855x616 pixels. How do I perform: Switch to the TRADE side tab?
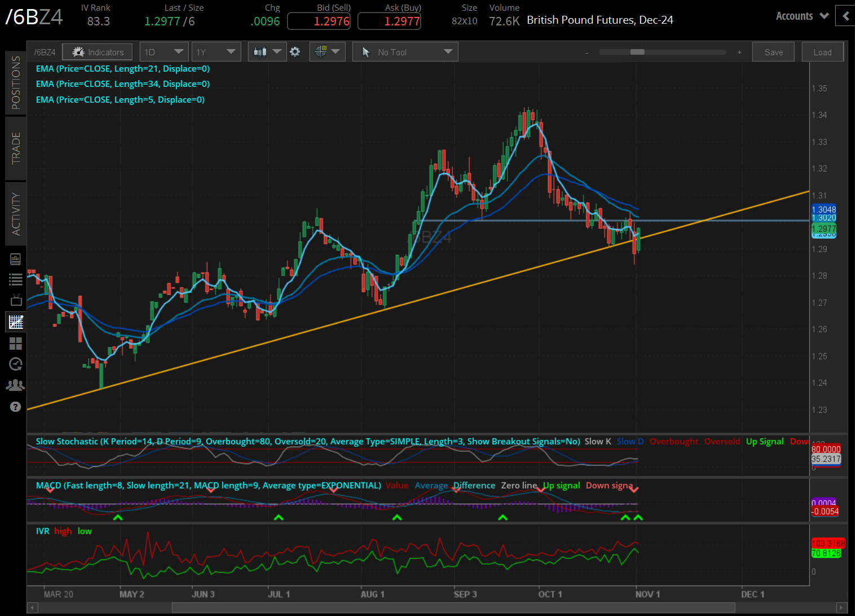tap(16, 148)
